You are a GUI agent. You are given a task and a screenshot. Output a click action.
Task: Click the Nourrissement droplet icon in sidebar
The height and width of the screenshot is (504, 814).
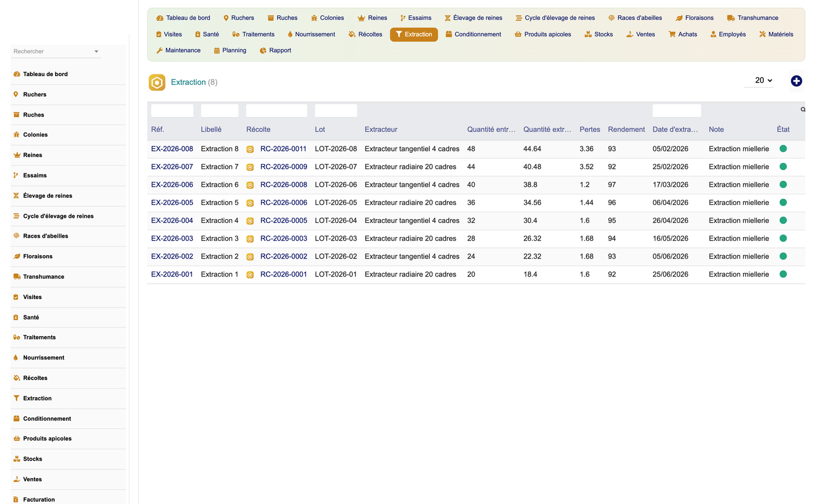(x=16, y=358)
